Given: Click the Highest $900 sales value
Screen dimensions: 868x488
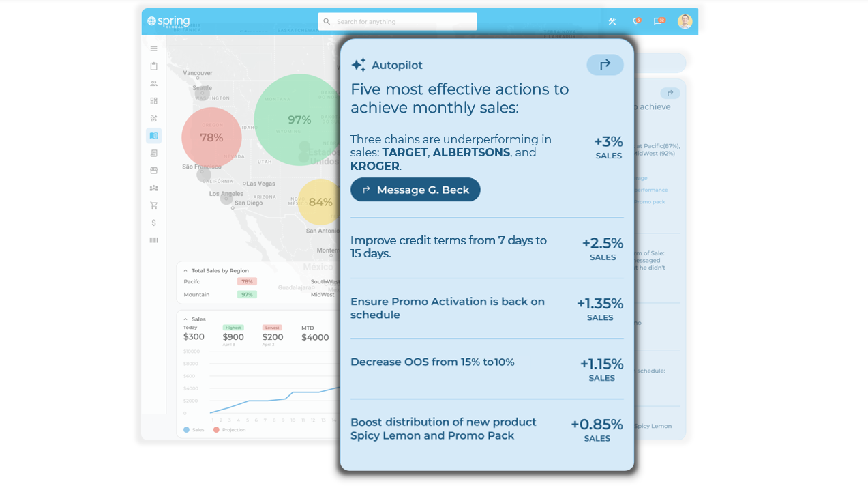Looking at the screenshot, I should pyautogui.click(x=233, y=336).
